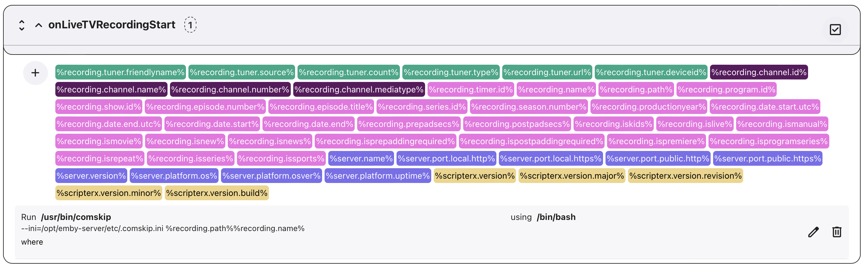This screenshot has width=868, height=268.
Task: Click the %recording.episode.title% token
Action: pyautogui.click(x=321, y=107)
